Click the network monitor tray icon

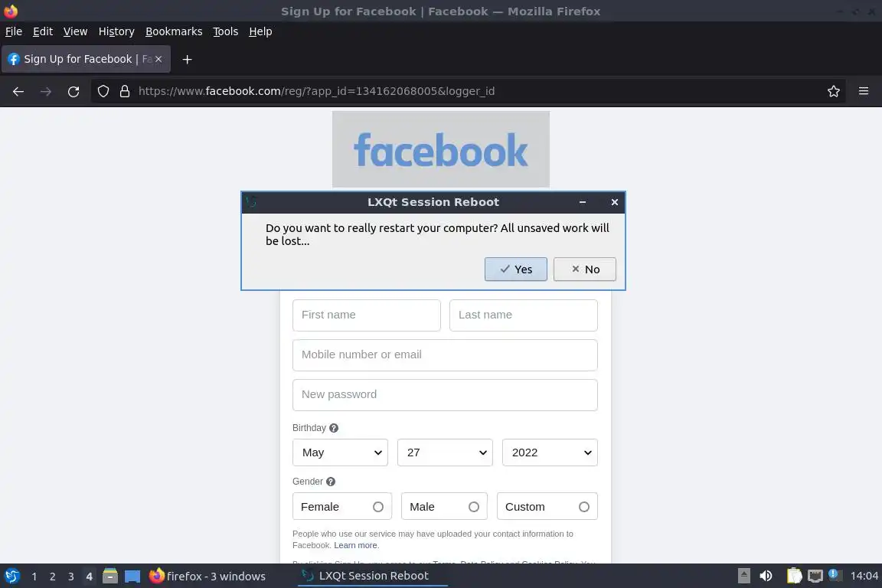tap(815, 576)
